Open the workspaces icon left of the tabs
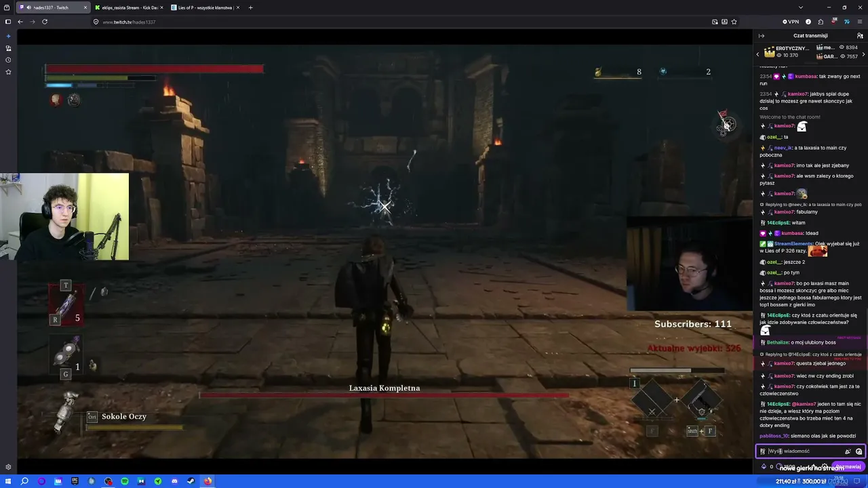This screenshot has width=868, height=488. click(x=7, y=7)
